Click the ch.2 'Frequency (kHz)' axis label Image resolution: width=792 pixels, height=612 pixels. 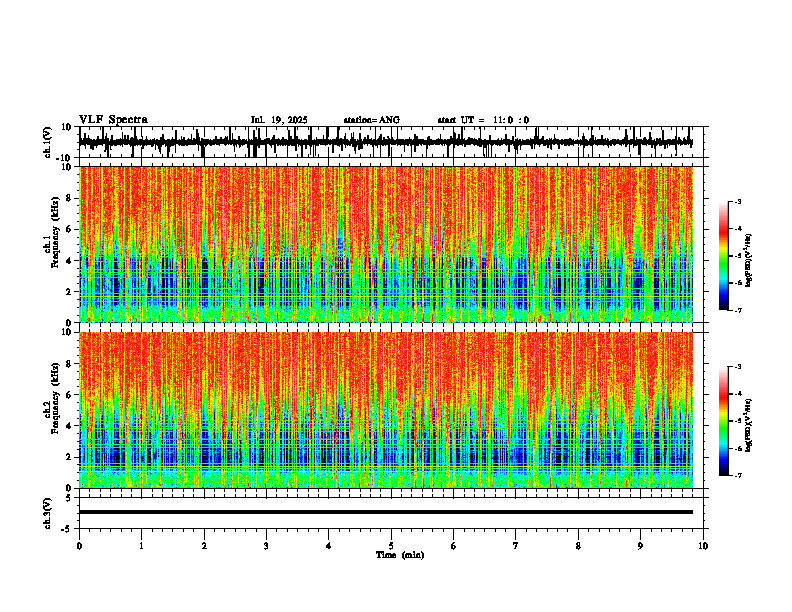point(55,398)
